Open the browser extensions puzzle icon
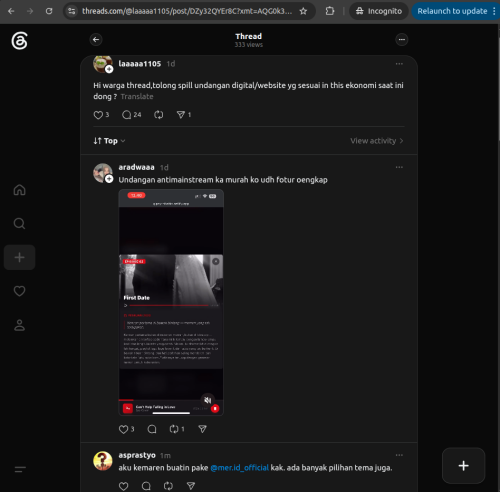The width and height of the screenshot is (500, 492). click(330, 11)
